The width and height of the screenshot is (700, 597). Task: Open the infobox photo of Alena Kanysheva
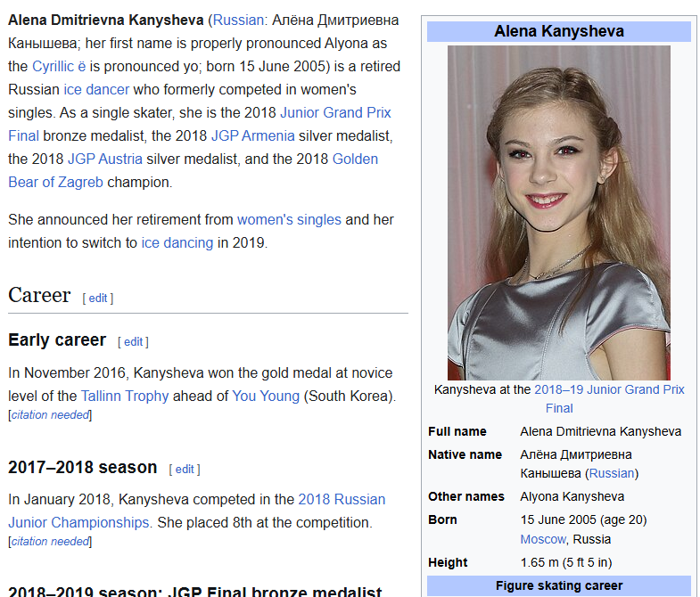pos(558,213)
